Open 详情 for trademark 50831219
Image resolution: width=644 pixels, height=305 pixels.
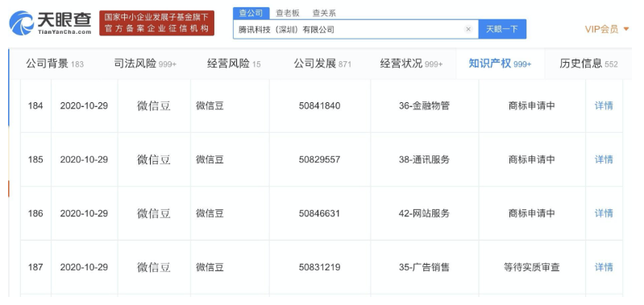coord(604,267)
